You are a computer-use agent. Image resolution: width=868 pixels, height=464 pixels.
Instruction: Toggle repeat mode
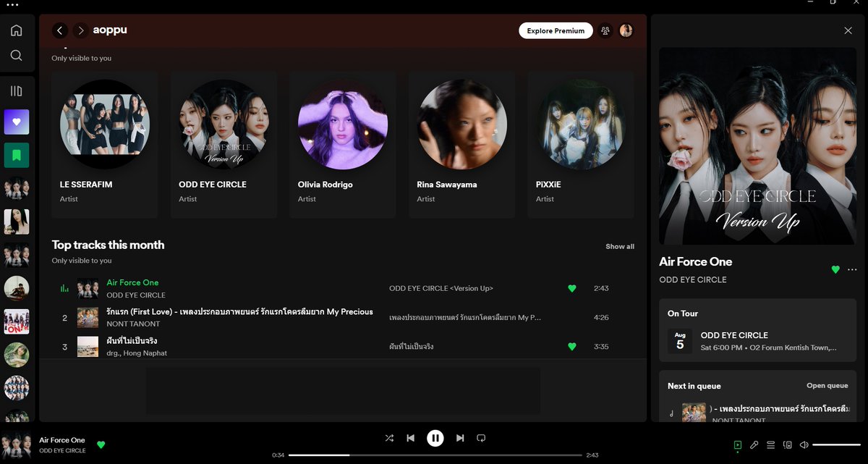(x=481, y=438)
